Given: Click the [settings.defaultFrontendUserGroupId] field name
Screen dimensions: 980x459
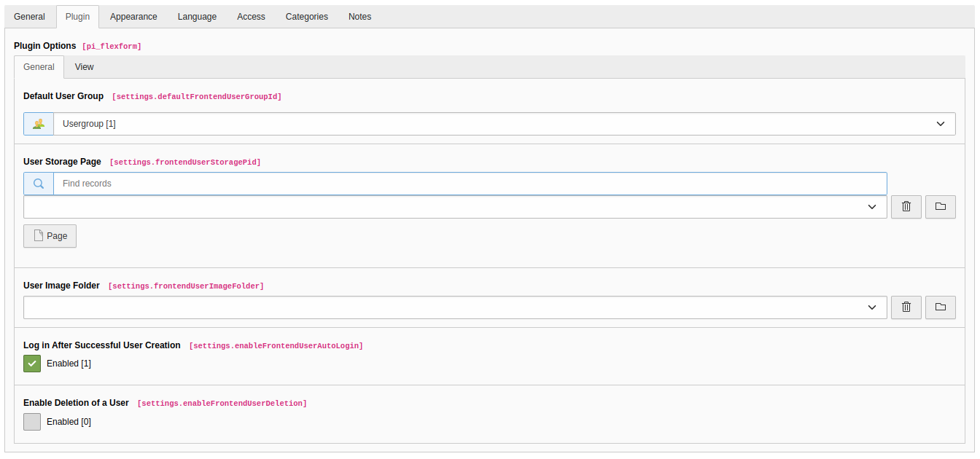Looking at the screenshot, I should (197, 97).
